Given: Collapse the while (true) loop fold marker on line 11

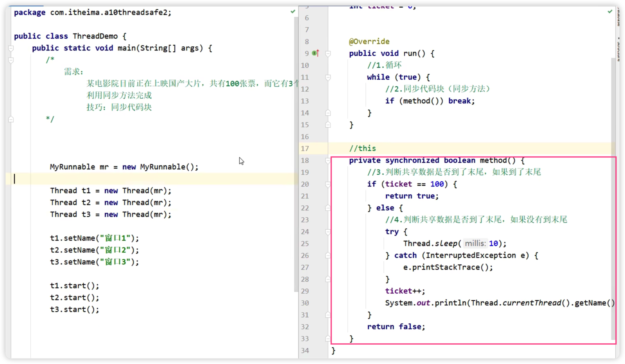Looking at the screenshot, I should tap(328, 77).
